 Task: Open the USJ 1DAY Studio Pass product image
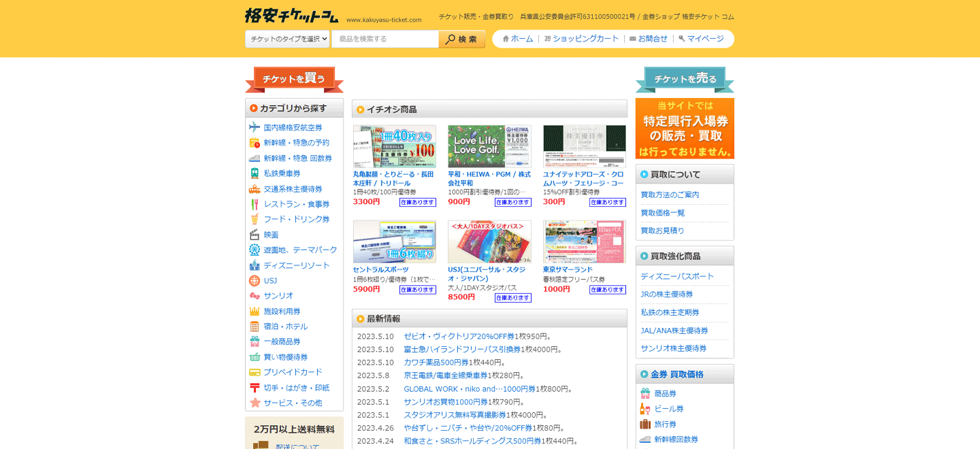tap(489, 242)
